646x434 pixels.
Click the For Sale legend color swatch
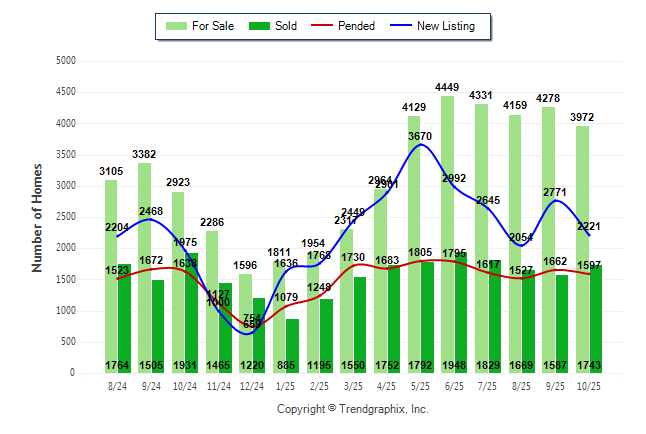tap(175, 26)
